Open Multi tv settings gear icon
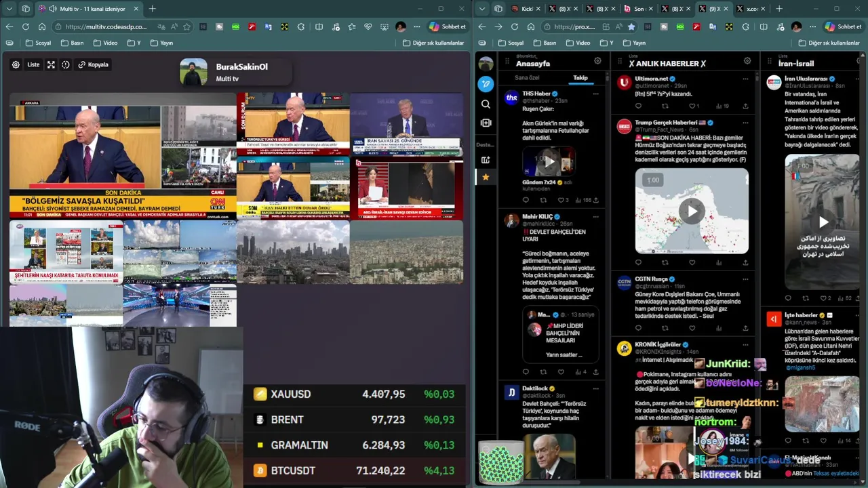Screen dimensions: 868x488 pos(16,65)
